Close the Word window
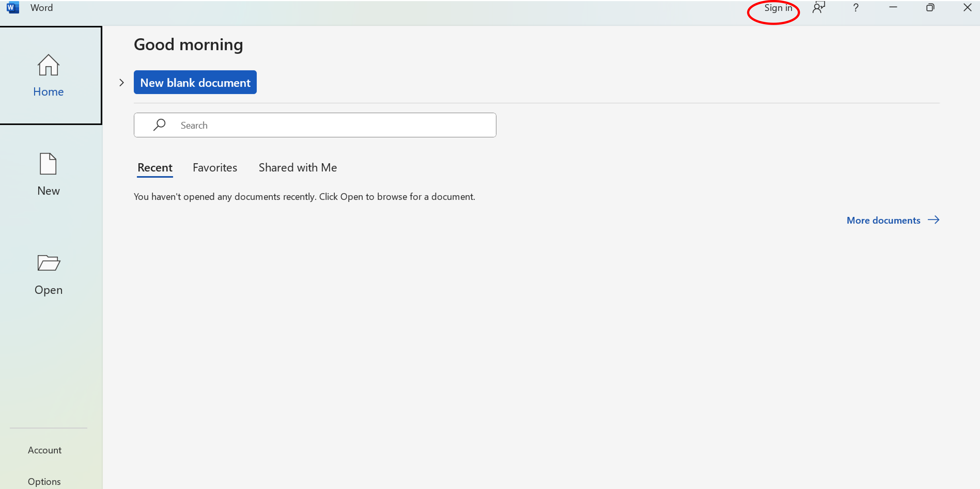This screenshot has width=980, height=489. (x=968, y=8)
